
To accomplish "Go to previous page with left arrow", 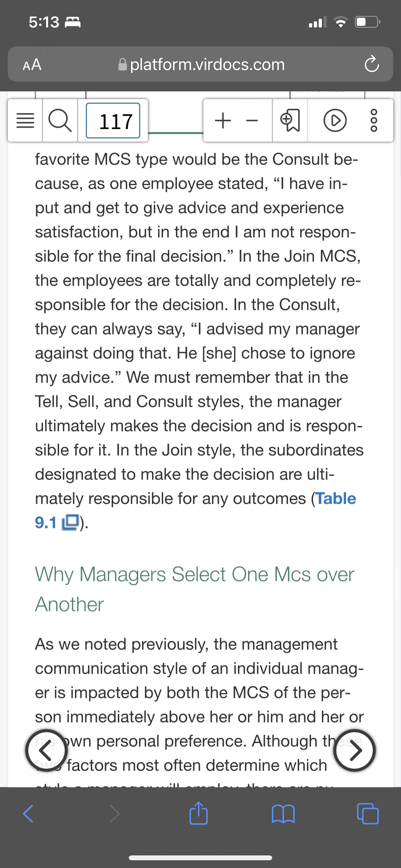I will (x=46, y=750).
